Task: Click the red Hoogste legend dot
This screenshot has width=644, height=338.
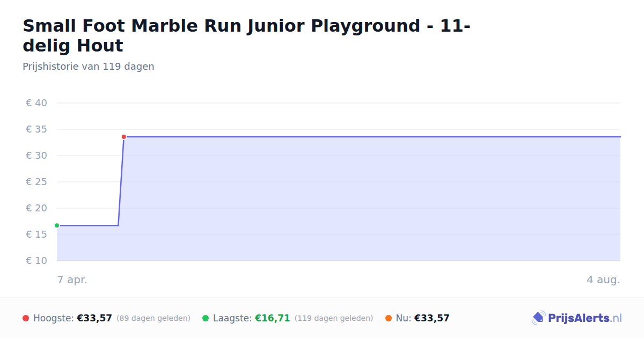Action: click(26, 318)
